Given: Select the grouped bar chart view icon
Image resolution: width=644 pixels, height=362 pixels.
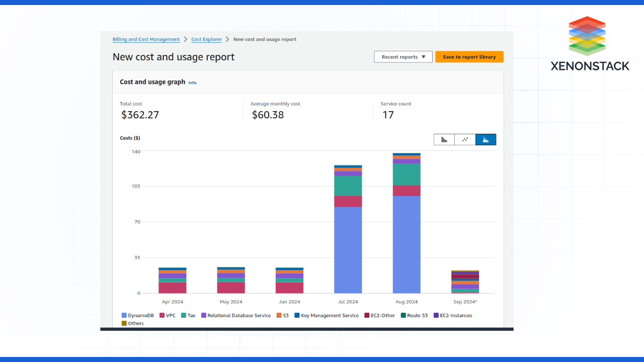Looking at the screenshot, I should point(444,139).
